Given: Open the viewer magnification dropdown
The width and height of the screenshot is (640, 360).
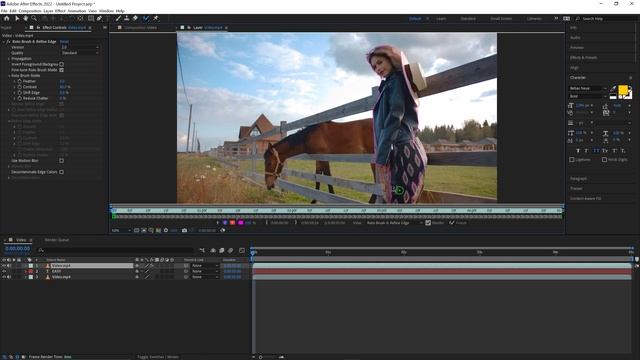Looking at the screenshot, I should tap(121, 230).
